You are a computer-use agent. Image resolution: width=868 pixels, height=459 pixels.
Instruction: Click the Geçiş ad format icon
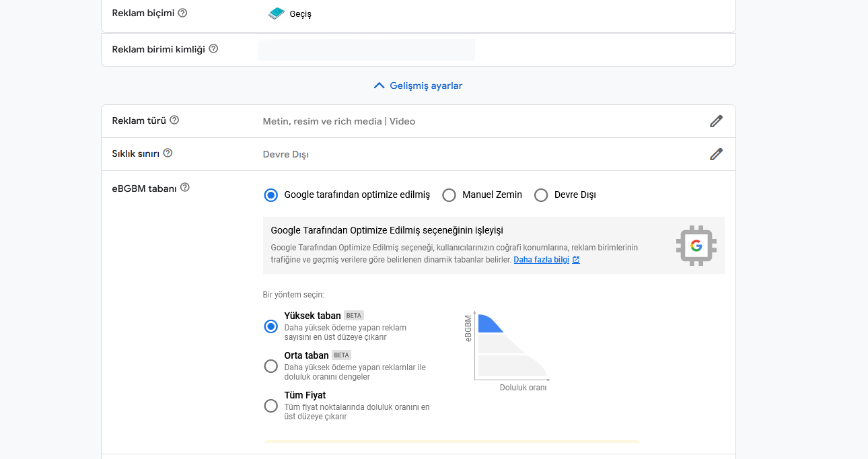click(277, 13)
